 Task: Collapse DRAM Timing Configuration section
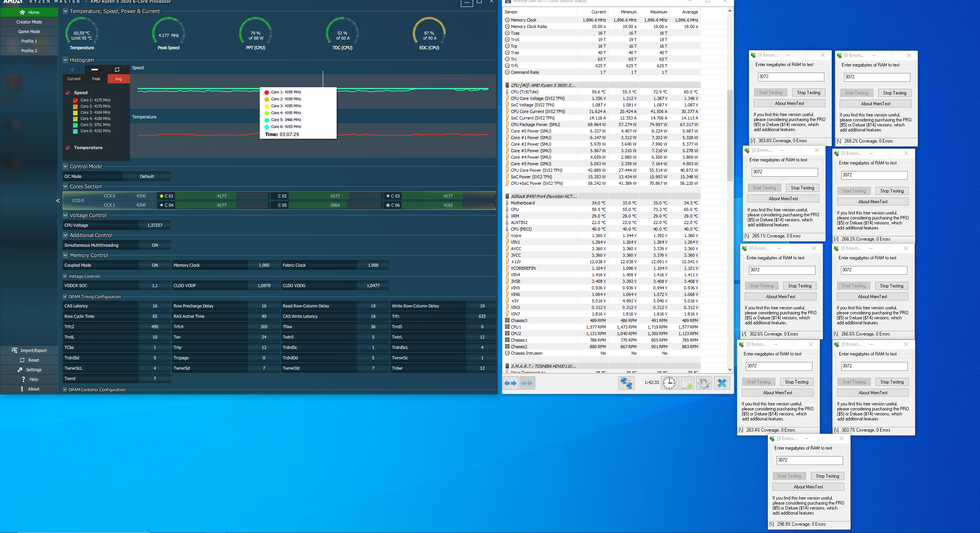click(65, 297)
